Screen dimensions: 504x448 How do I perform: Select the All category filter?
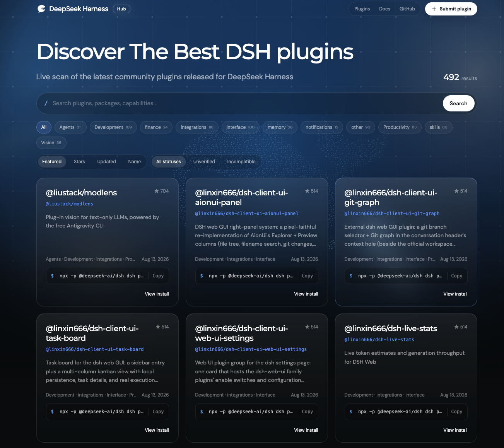tap(44, 127)
